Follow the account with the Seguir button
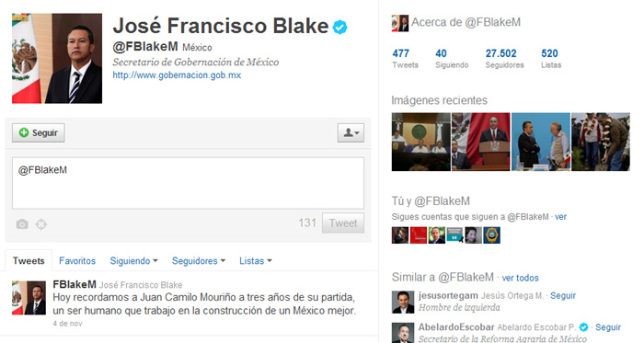The height and width of the screenshot is (343, 644). click(x=39, y=133)
